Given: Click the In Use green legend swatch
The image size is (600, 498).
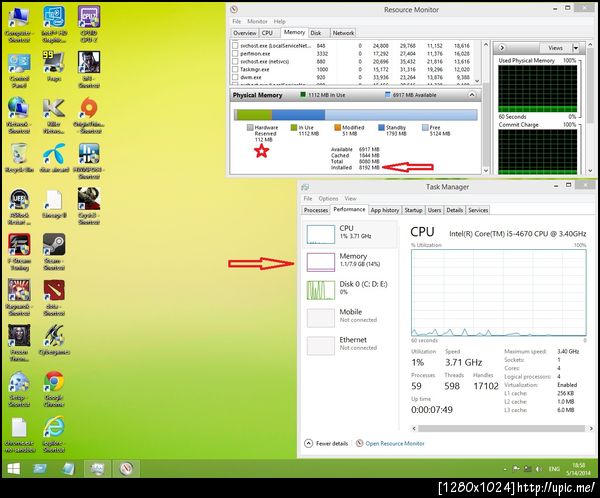Looking at the screenshot, I should pos(293,127).
